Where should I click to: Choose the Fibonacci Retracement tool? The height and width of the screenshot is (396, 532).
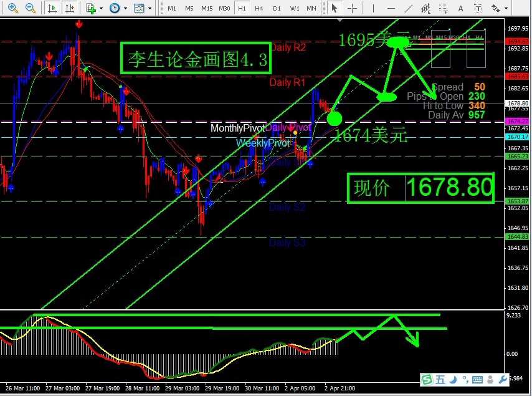click(x=444, y=8)
